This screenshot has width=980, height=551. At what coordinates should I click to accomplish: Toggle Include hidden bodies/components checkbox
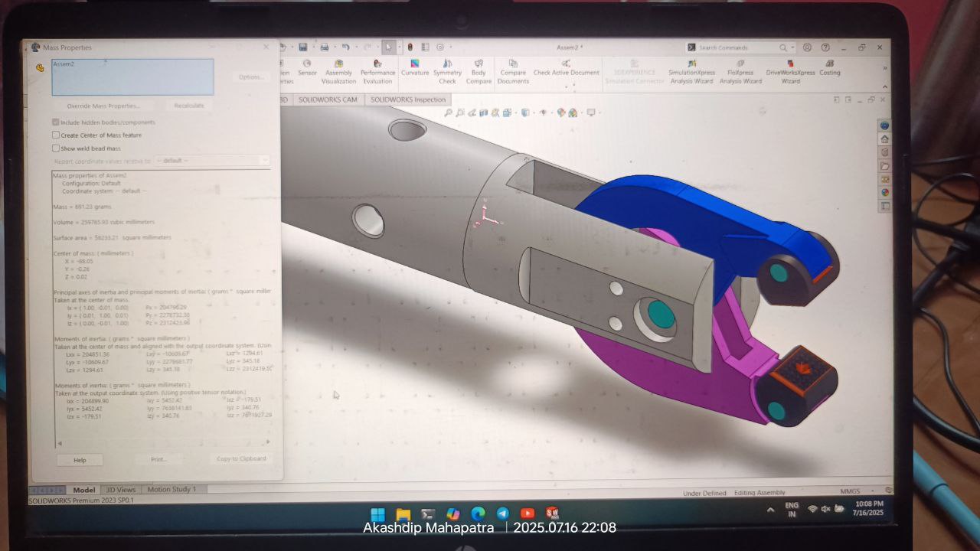(x=55, y=122)
